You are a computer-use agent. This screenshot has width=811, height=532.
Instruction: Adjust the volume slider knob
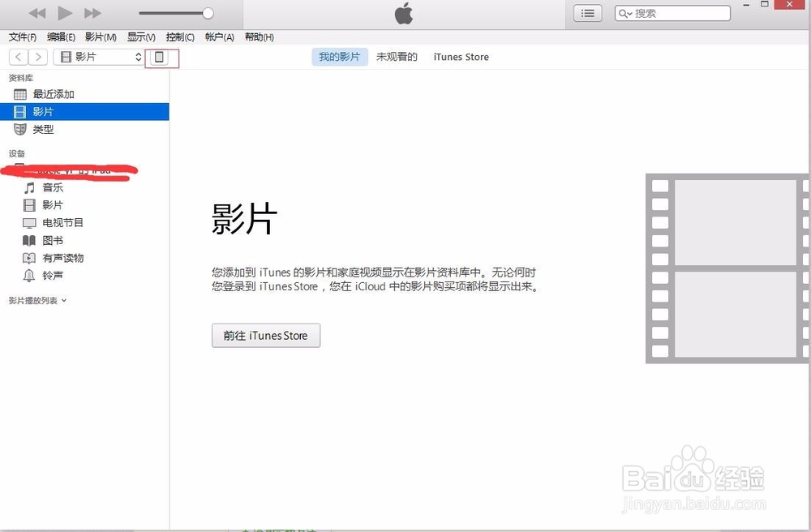click(208, 14)
